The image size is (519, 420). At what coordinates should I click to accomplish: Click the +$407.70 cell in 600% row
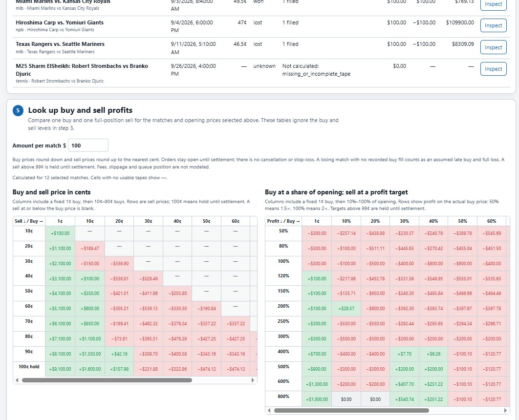point(404,384)
